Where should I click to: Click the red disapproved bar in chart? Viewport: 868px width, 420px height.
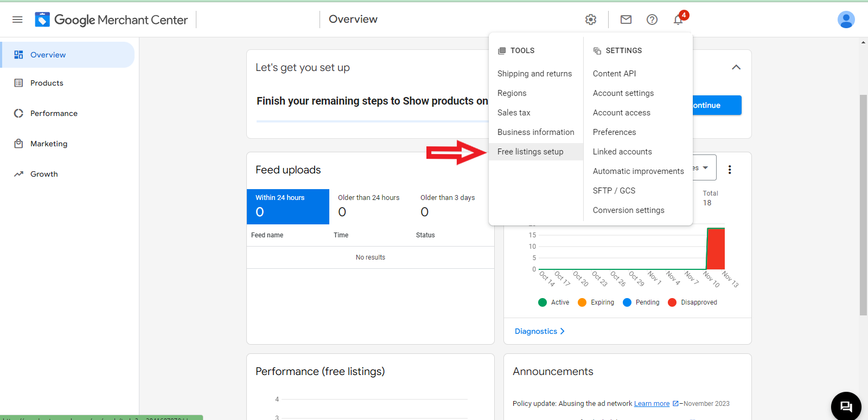pos(716,249)
